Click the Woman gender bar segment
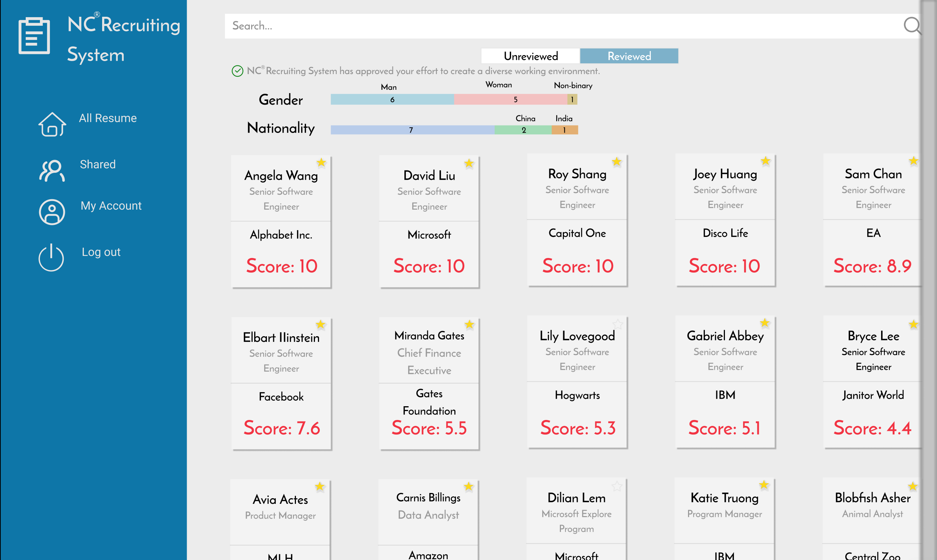This screenshot has height=560, width=937. [x=510, y=100]
